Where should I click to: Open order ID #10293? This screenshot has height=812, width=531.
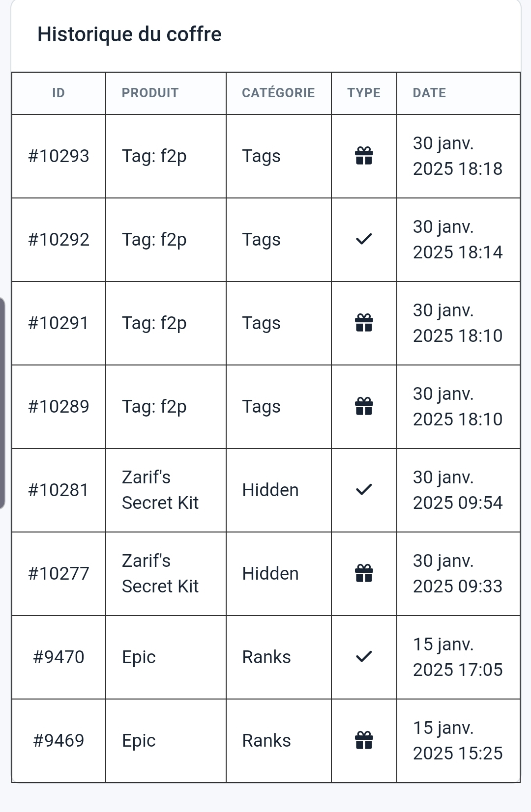pyautogui.click(x=59, y=156)
